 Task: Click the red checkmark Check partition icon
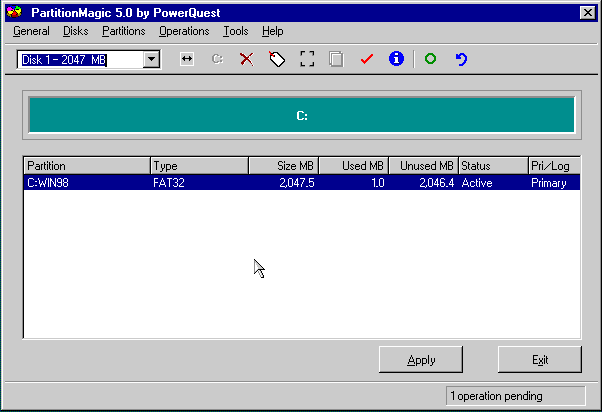[367, 60]
